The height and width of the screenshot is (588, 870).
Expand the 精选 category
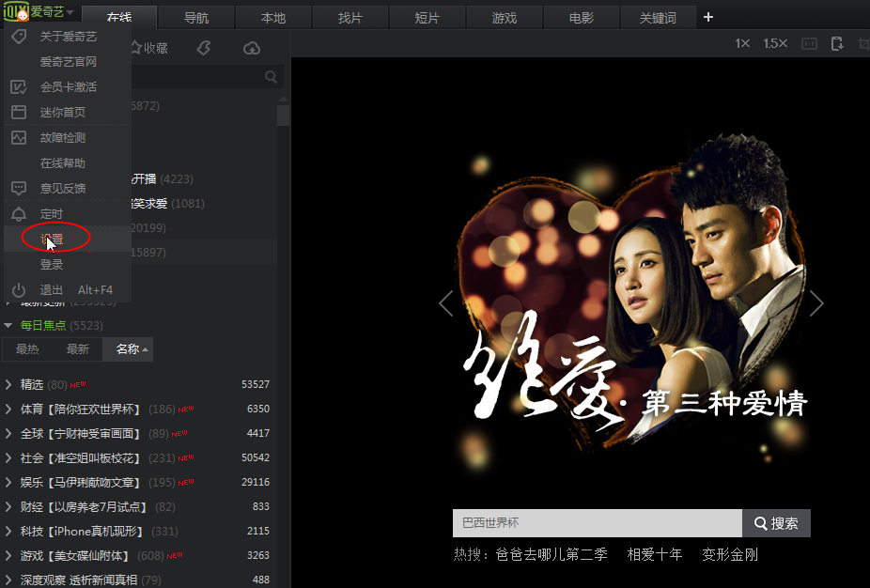[x=8, y=384]
